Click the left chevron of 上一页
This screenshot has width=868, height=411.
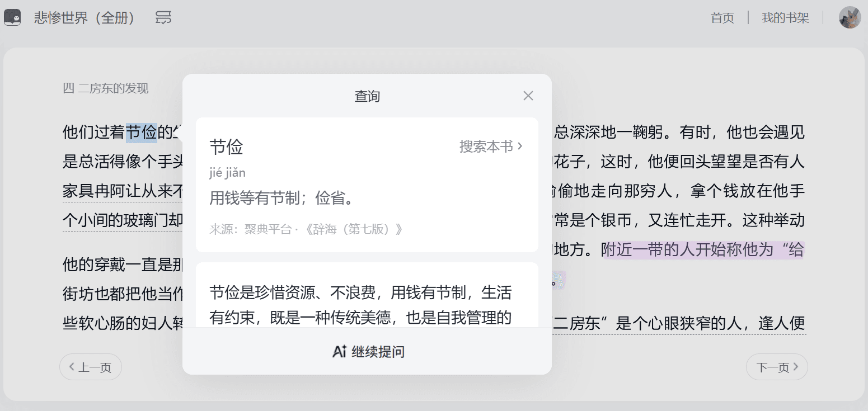[x=71, y=367]
